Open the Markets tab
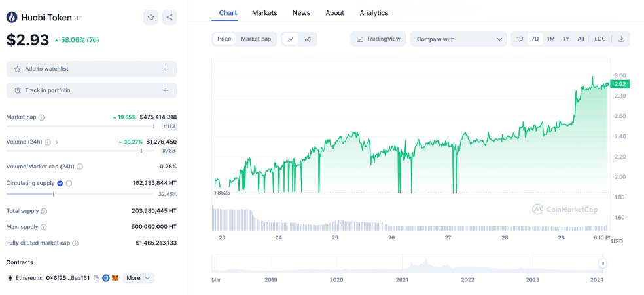Screen dimensions: 644x295 [x=264, y=13]
